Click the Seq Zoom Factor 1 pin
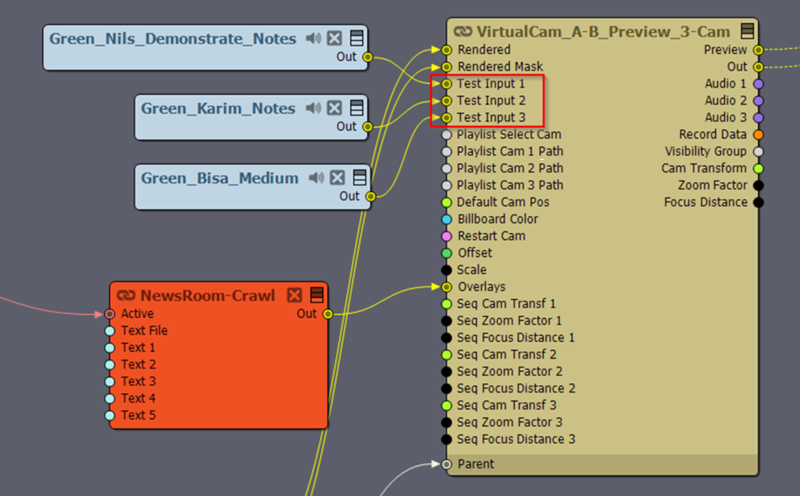This screenshot has height=496, width=800. [446, 321]
